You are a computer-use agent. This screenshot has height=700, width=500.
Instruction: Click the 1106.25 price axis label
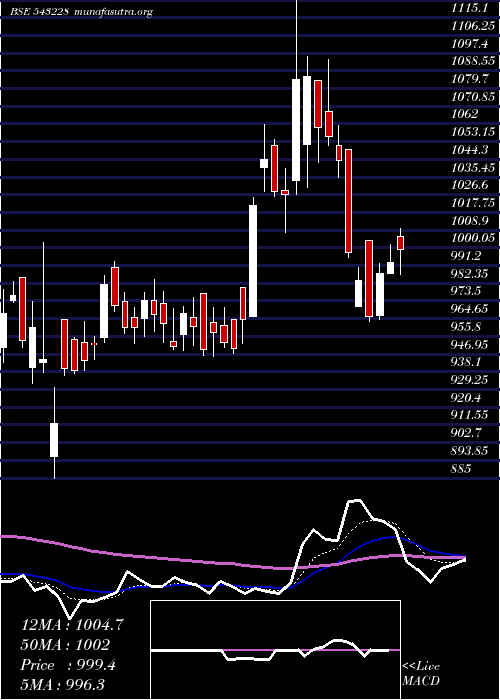pyautogui.click(x=473, y=26)
